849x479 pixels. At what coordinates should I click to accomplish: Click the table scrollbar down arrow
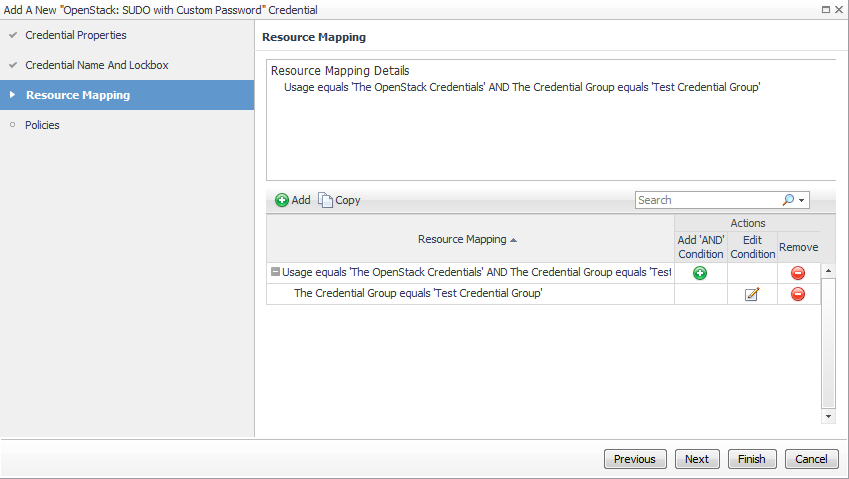828,415
